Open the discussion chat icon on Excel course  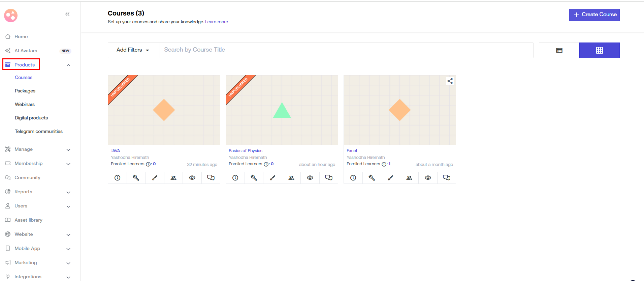pos(446,178)
